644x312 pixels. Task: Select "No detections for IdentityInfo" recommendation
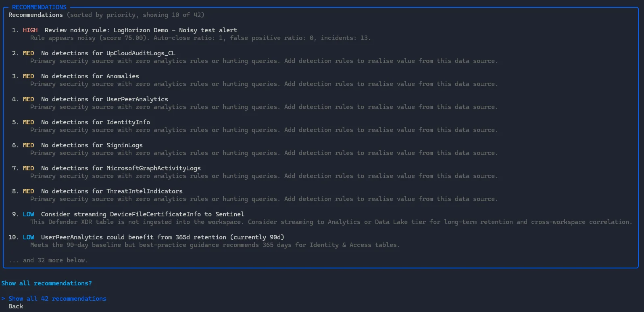(x=96, y=122)
